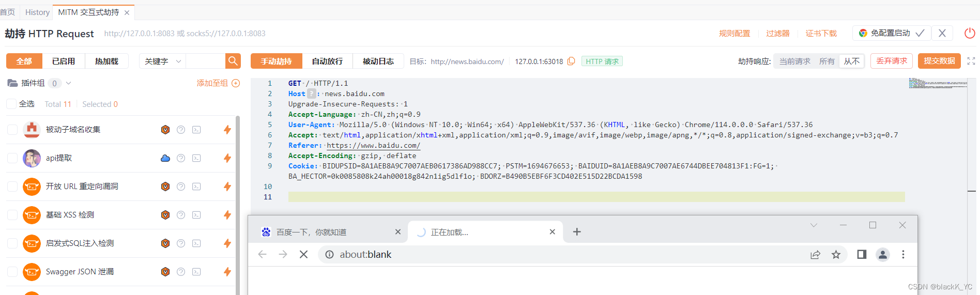This screenshot has width=980, height=295.
Task: Run 启发式SQL注入检测 lightning icon
Action: 227,243
